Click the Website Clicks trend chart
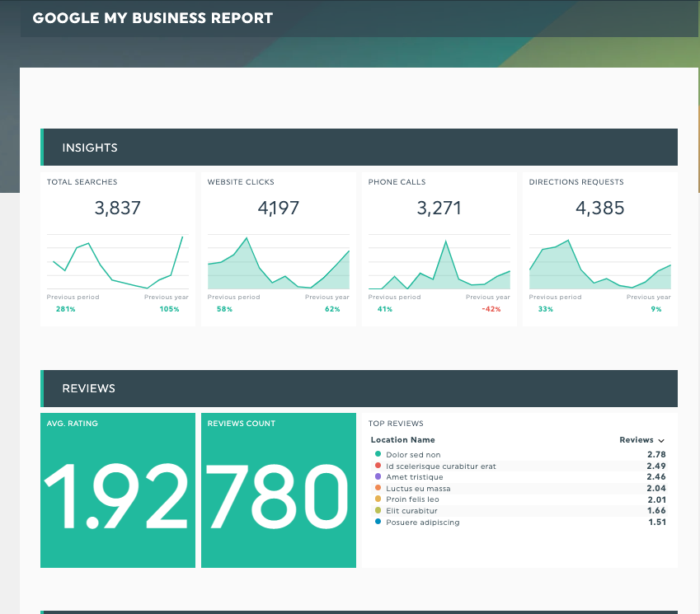This screenshot has width=700, height=614. [x=278, y=260]
